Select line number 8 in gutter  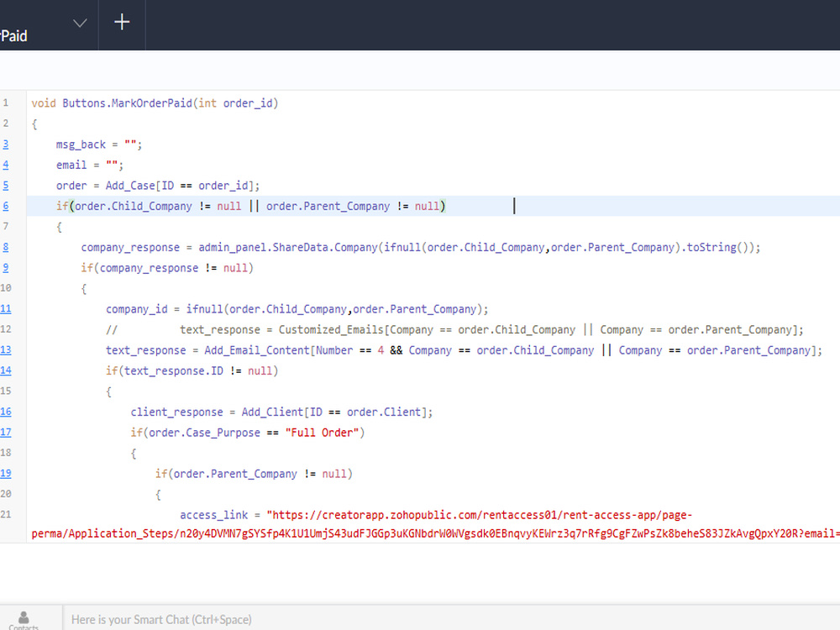tap(5, 247)
